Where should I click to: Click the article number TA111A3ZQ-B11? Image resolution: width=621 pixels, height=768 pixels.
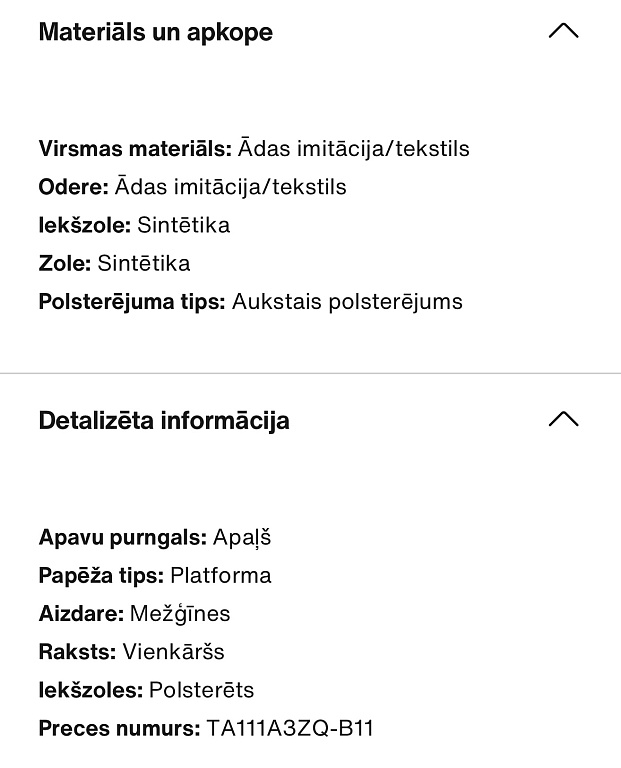pos(290,728)
